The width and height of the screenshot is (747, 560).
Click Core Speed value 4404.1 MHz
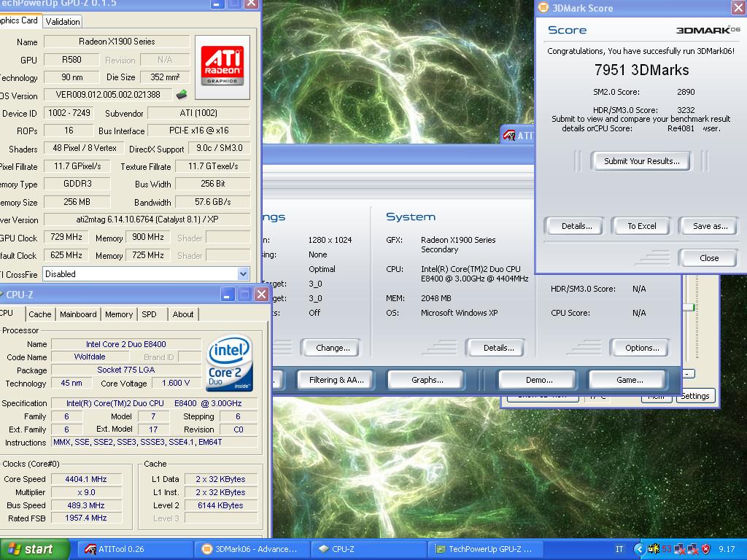tap(86, 479)
